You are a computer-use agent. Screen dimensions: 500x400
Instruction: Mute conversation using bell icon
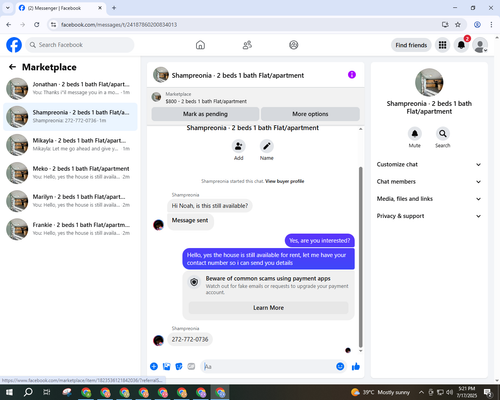(415, 134)
